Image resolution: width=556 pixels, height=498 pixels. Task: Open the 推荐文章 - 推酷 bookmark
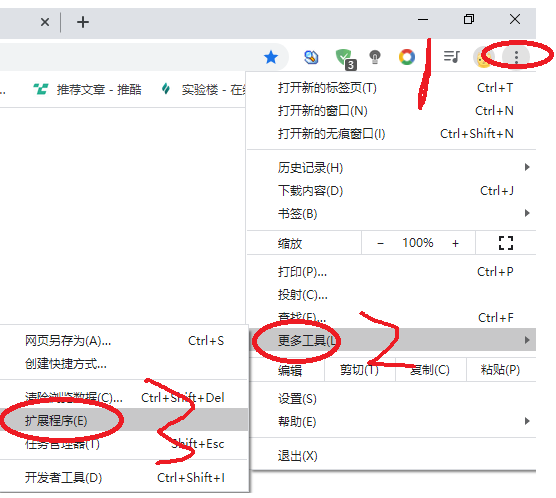pyautogui.click(x=88, y=89)
